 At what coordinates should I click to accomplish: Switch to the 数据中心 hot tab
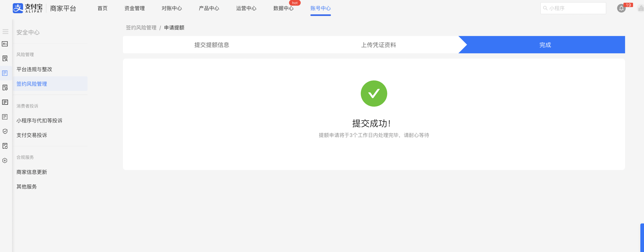[283, 8]
